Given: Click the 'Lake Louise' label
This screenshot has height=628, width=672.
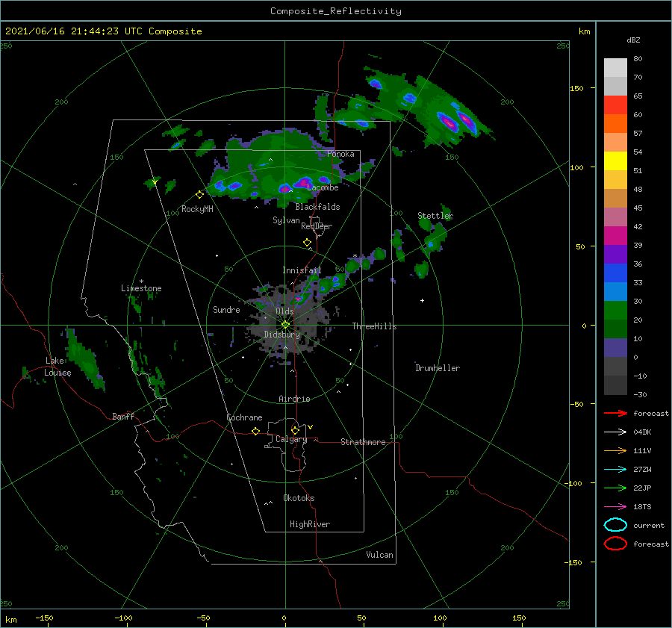Looking at the screenshot, I should tap(57, 367).
